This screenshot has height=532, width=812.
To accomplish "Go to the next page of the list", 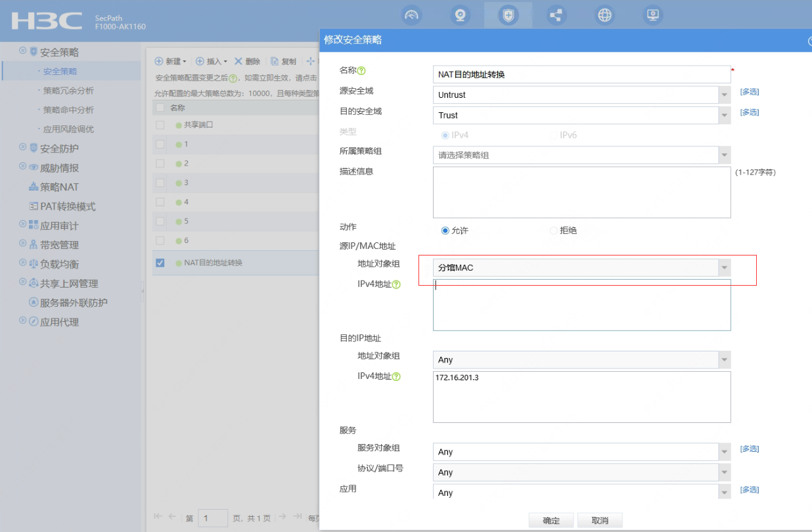I will click(281, 517).
